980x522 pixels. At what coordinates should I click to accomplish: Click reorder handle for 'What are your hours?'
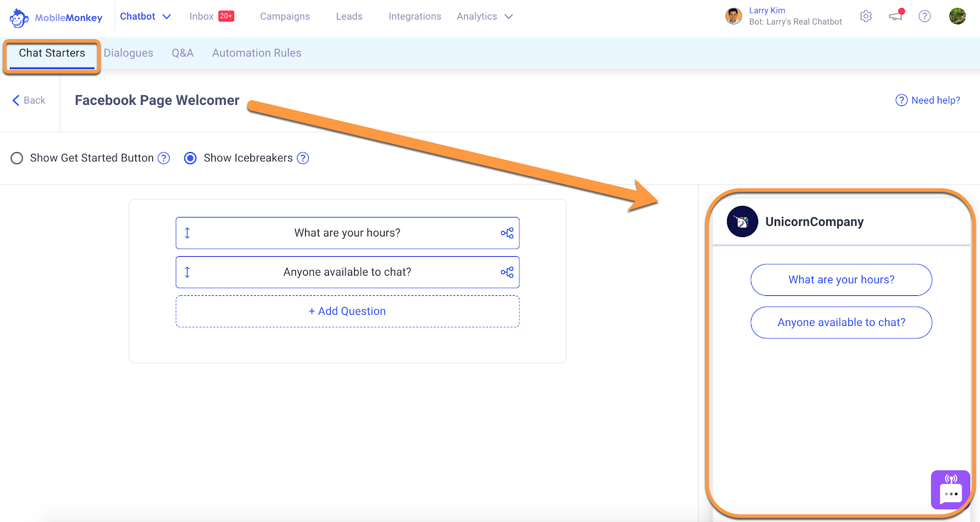[187, 233]
